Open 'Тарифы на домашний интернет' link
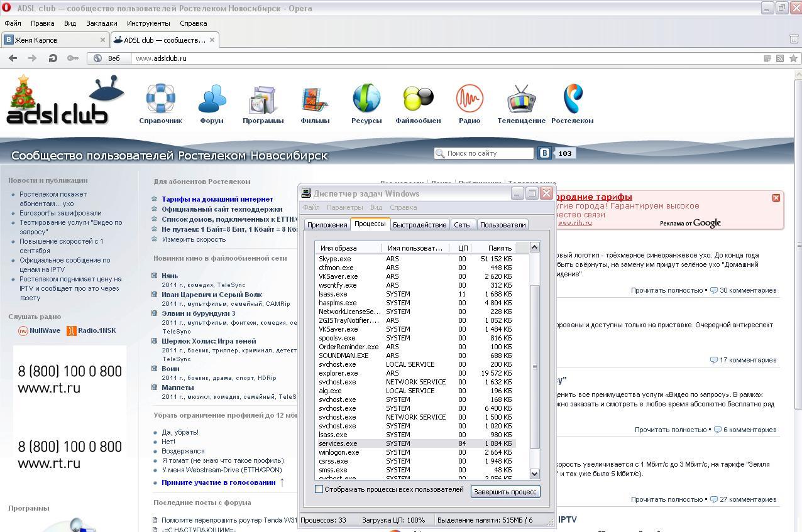This screenshot has height=532, width=802. click(x=217, y=199)
